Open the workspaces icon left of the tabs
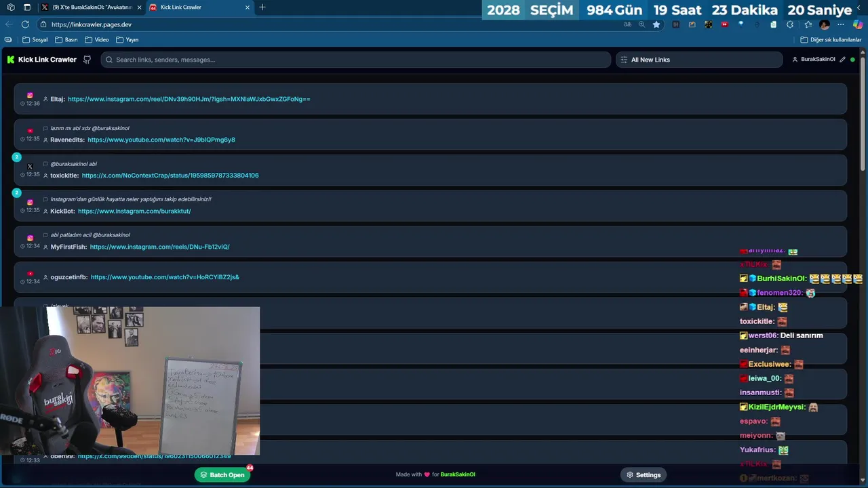 coord(10,7)
